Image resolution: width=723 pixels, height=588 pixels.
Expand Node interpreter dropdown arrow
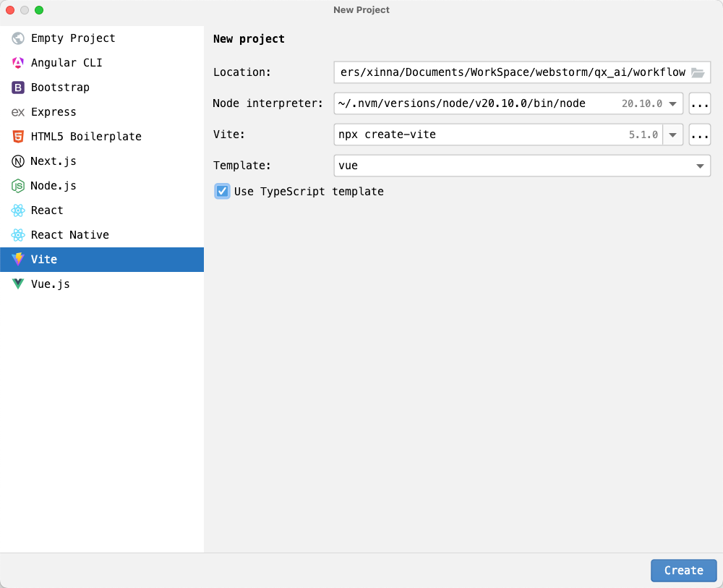[672, 103]
